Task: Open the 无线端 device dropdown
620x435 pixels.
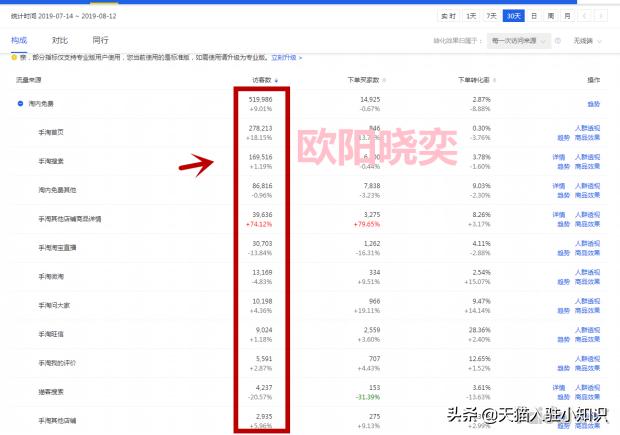Action: pyautogui.click(x=588, y=41)
